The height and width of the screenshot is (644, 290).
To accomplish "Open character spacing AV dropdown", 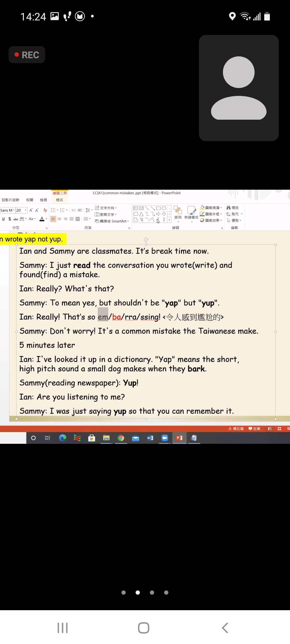I will 23,219.
